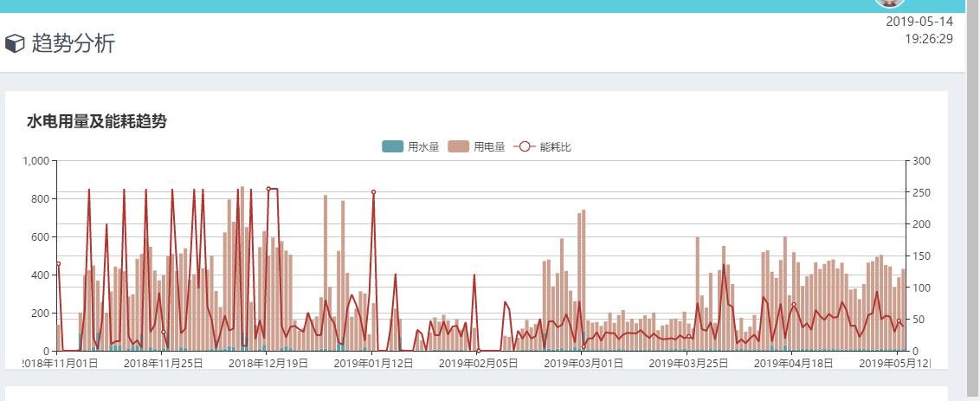The image size is (980, 401).
Task: Select the 2019年03月25日 x-axis label
Action: [x=688, y=364]
